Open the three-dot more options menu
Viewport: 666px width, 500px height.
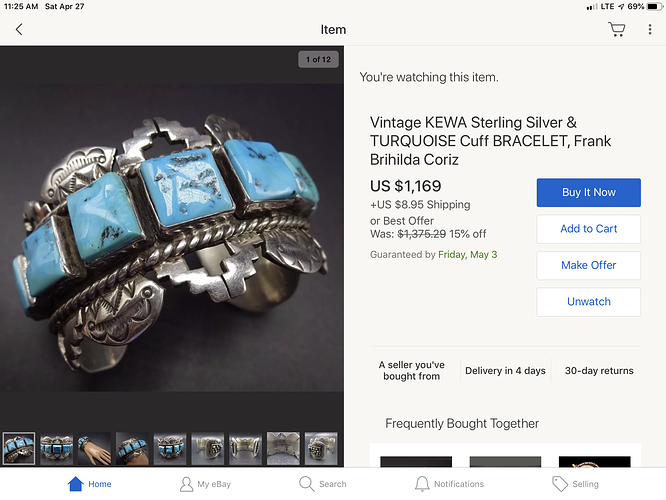[x=649, y=29]
